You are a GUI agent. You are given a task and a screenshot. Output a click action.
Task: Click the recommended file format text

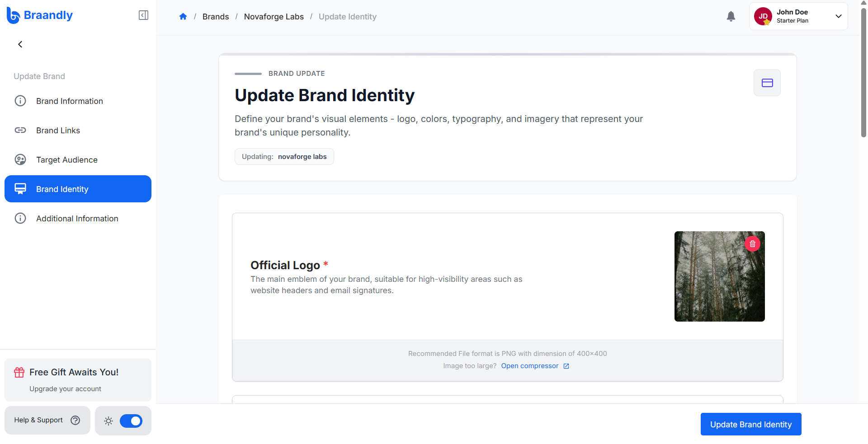point(508,354)
